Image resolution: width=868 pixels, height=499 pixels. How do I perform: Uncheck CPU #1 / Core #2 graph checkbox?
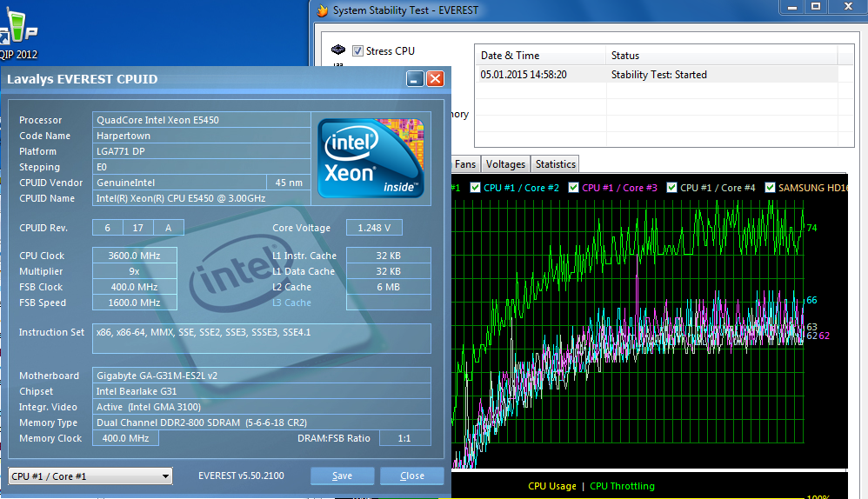pyautogui.click(x=475, y=188)
